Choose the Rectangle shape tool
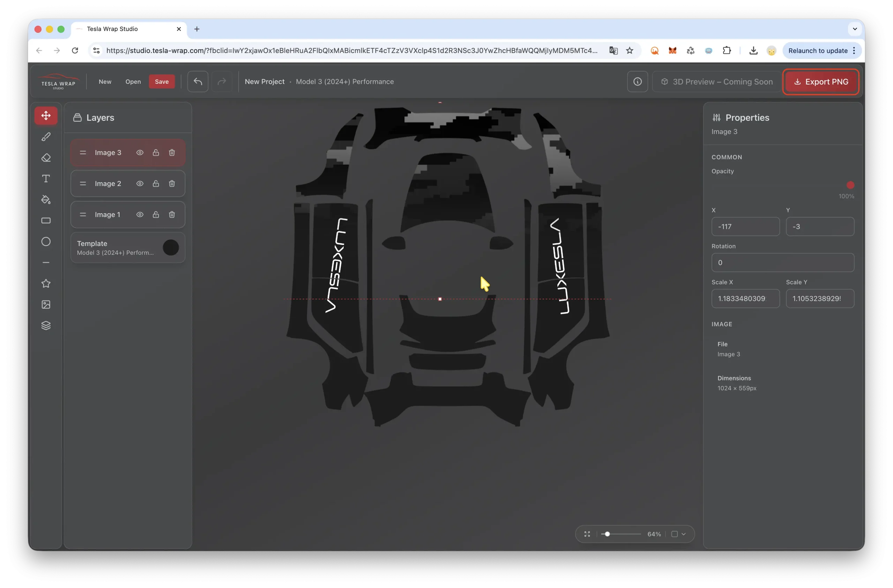The width and height of the screenshot is (893, 588). [x=46, y=221]
